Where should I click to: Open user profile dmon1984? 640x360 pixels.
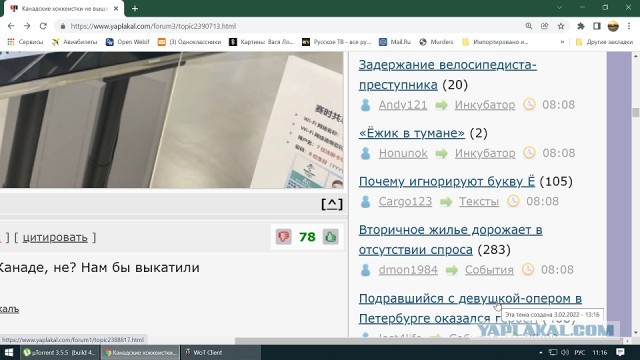pyautogui.click(x=408, y=270)
